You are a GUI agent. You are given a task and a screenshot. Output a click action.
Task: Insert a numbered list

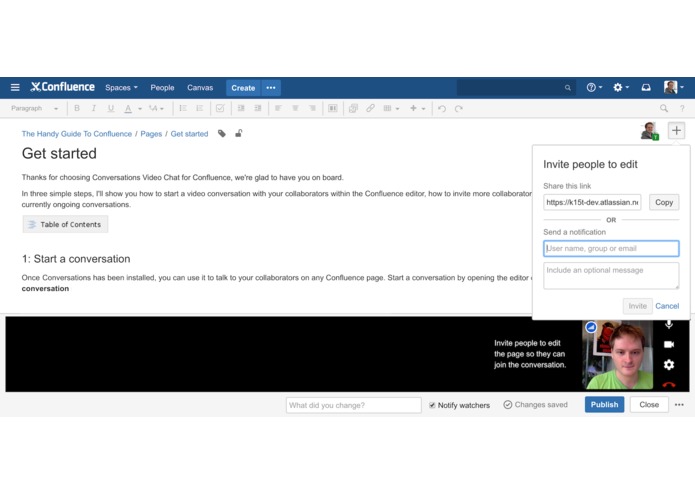click(199, 108)
